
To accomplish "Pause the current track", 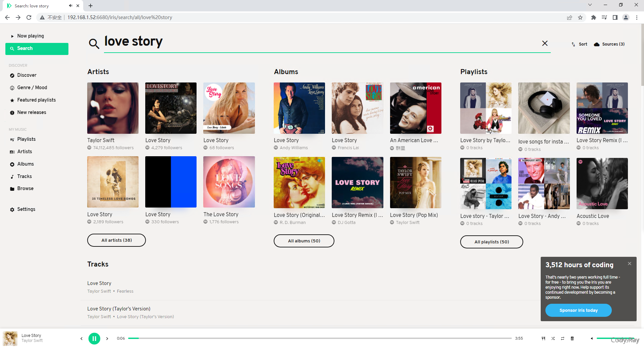I will [94, 339].
